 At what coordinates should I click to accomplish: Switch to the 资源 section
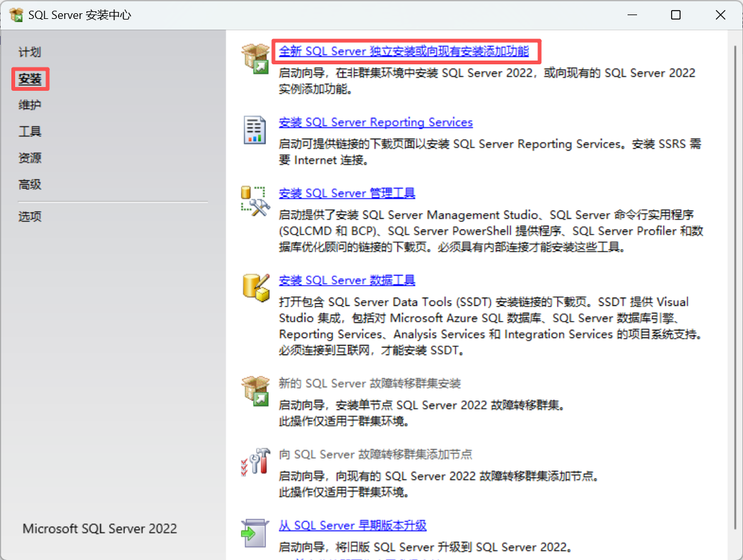click(x=29, y=158)
